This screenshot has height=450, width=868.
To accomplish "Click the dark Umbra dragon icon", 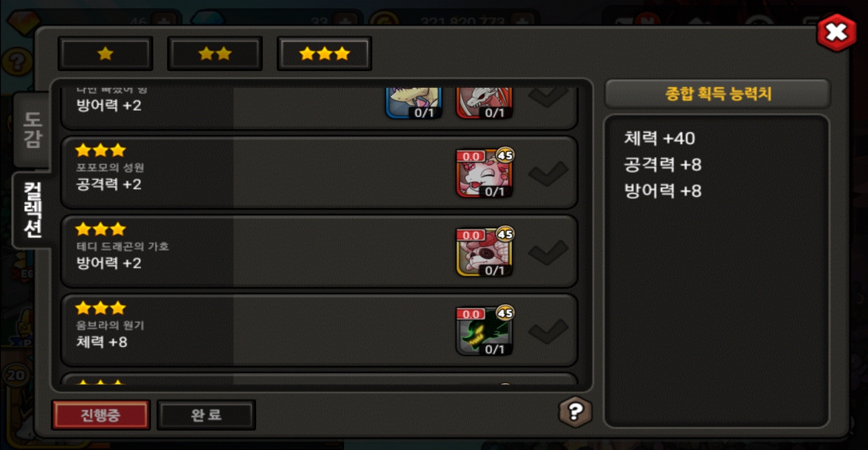I will pyautogui.click(x=485, y=330).
